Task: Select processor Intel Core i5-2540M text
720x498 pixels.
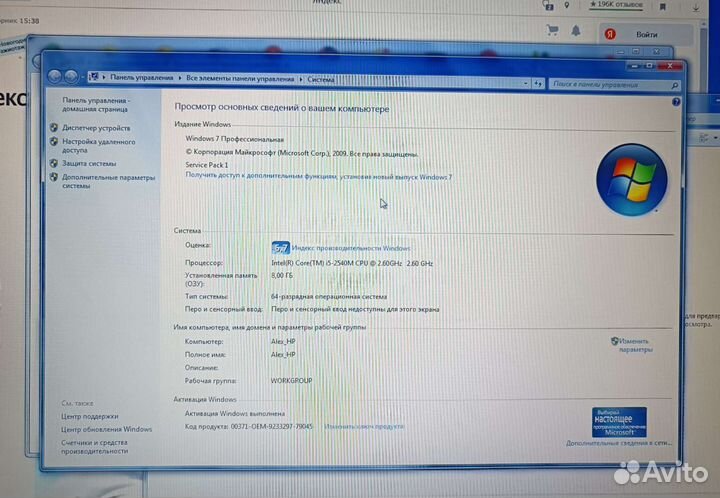Action: (x=352, y=263)
